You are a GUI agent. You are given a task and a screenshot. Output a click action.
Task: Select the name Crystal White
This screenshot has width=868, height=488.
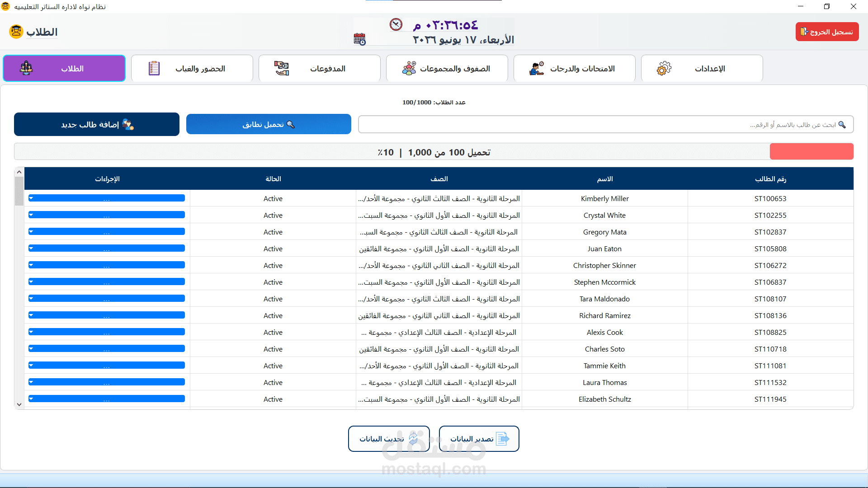tap(605, 215)
